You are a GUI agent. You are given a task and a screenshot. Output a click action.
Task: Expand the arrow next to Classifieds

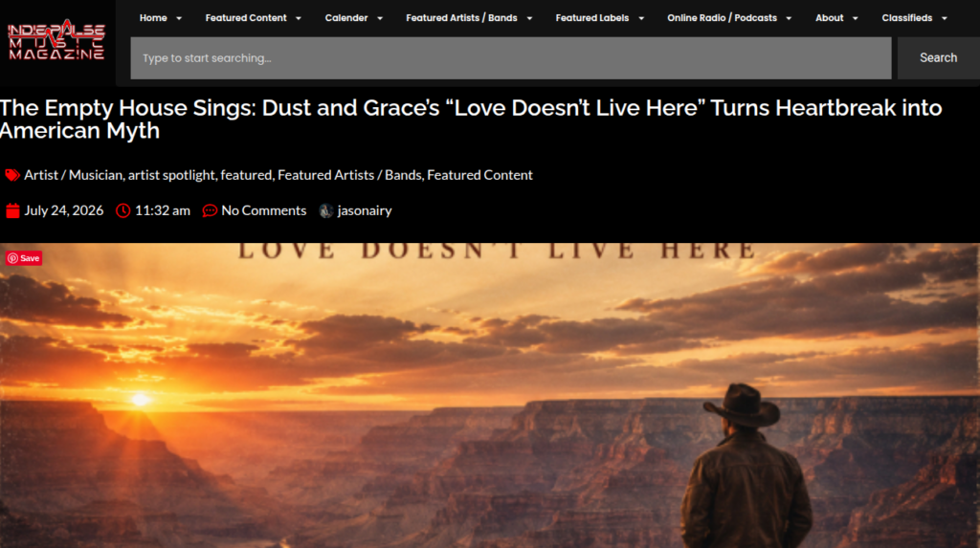945,19
